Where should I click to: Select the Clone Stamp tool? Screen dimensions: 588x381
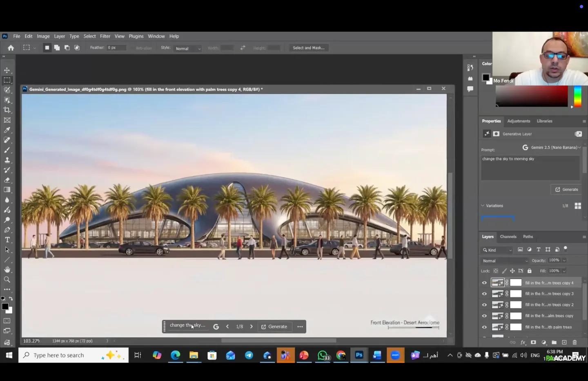click(7, 160)
